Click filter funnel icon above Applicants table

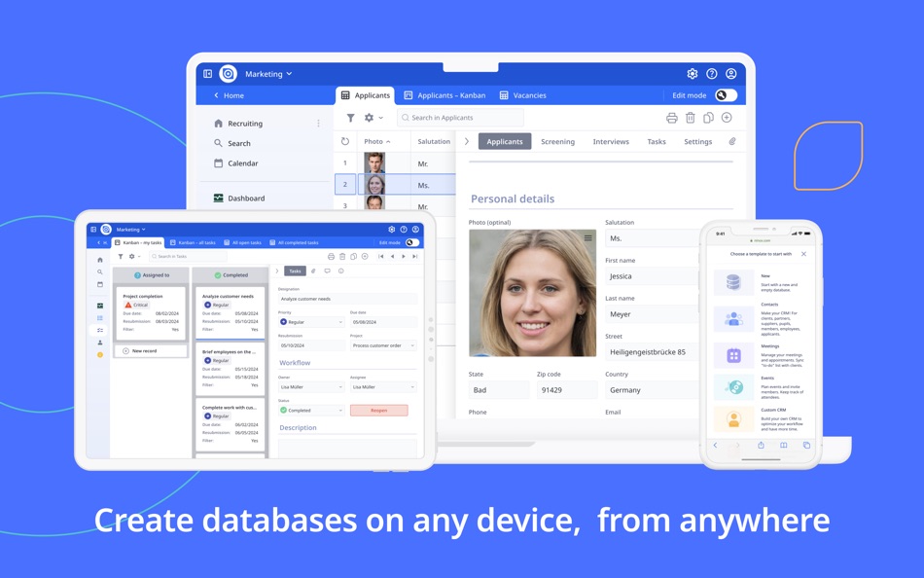(350, 118)
